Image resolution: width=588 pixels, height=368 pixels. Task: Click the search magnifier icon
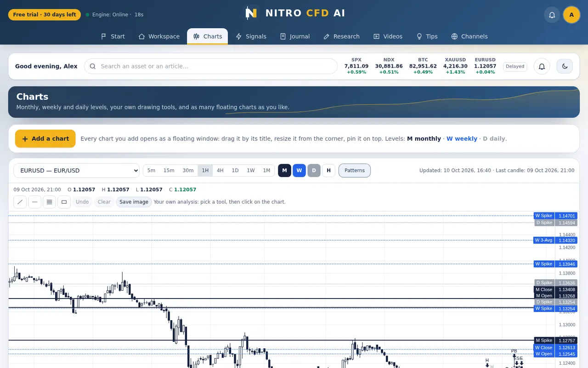tap(93, 66)
